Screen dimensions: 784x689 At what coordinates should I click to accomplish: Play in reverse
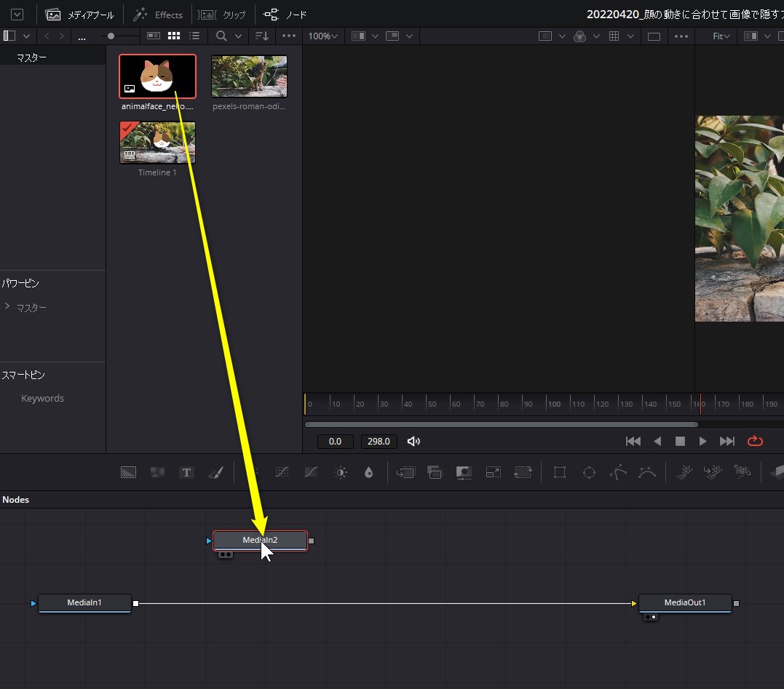point(657,441)
